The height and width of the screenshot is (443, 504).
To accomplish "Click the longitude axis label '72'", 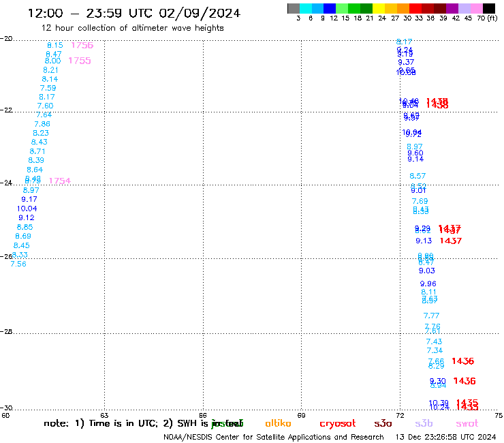I will [400, 416].
